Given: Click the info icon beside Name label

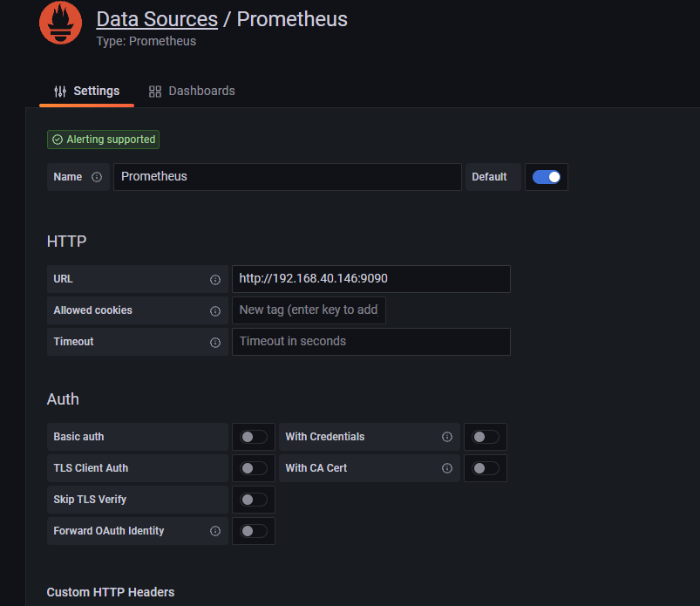Looking at the screenshot, I should 97,177.
